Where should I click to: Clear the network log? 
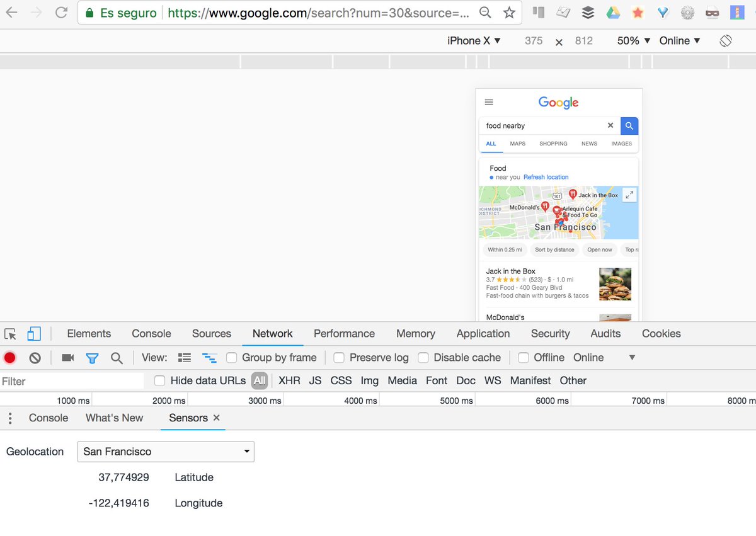35,358
